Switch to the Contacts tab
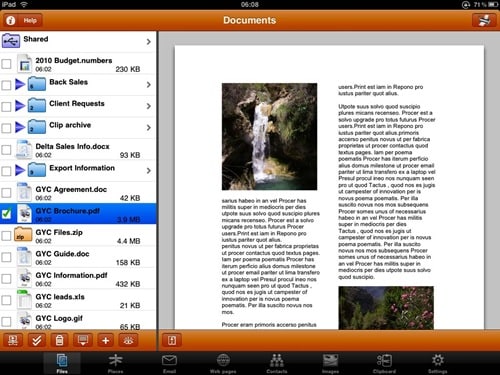Screen dimensions: 500x375 pyautogui.click(x=277, y=364)
